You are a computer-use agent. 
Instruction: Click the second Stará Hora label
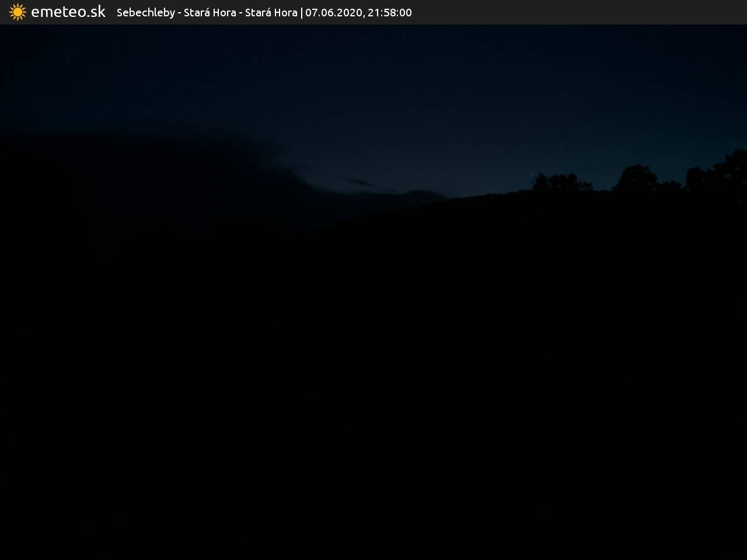click(271, 13)
